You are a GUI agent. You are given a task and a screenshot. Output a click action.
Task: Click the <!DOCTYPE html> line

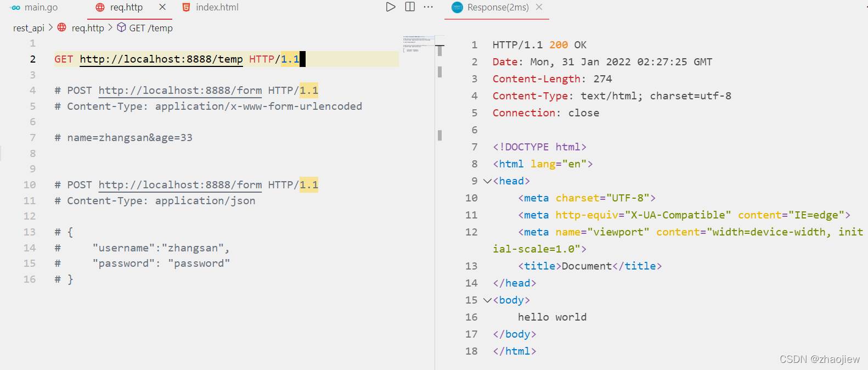point(539,147)
